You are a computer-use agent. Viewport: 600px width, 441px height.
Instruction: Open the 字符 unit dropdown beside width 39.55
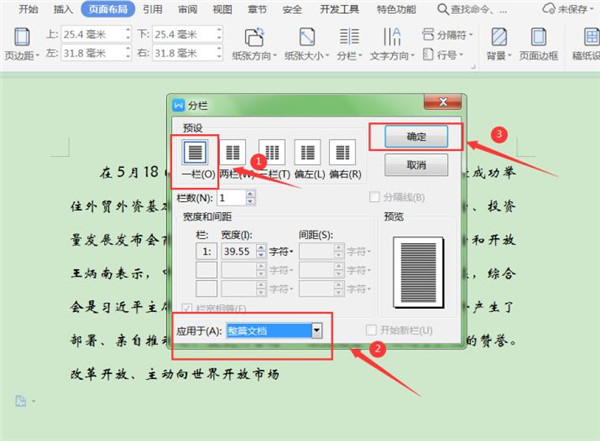[281, 252]
